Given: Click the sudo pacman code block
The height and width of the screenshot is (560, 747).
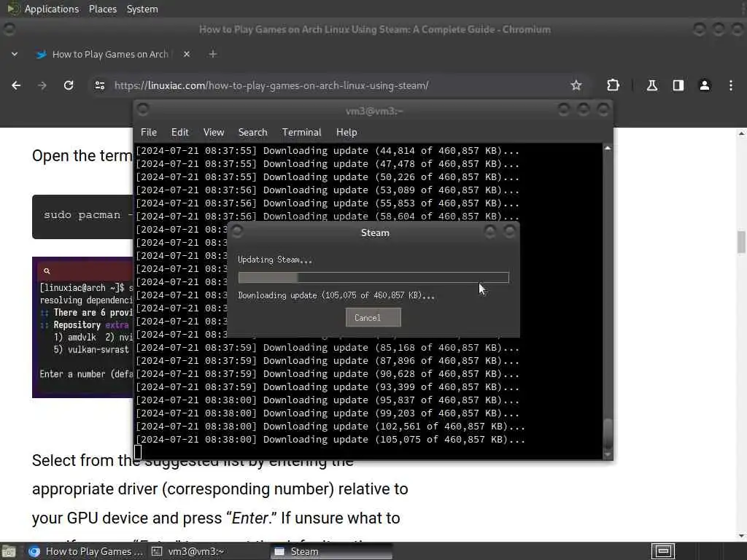Looking at the screenshot, I should 83,216.
